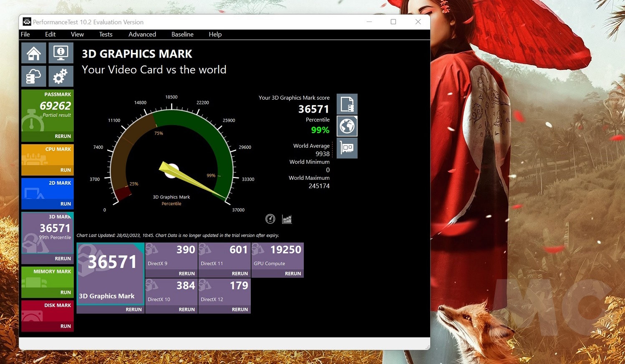Run the 2D Mark test
The width and height of the screenshot is (625, 364).
click(65, 204)
